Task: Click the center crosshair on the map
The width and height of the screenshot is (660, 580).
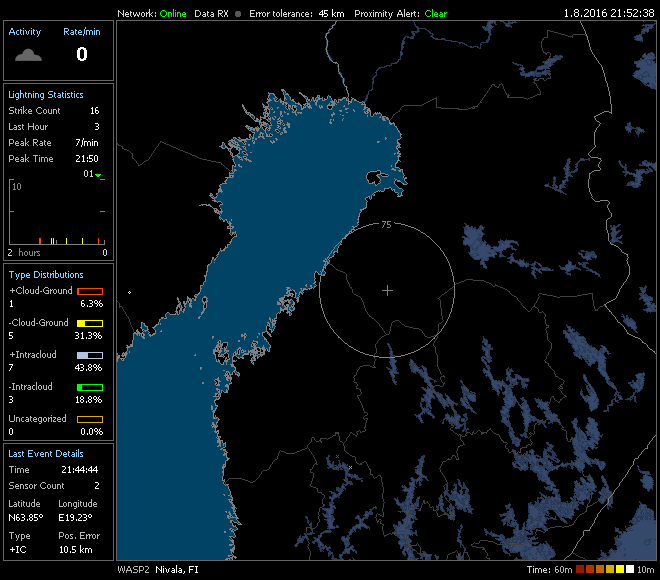Action: pyautogui.click(x=387, y=290)
